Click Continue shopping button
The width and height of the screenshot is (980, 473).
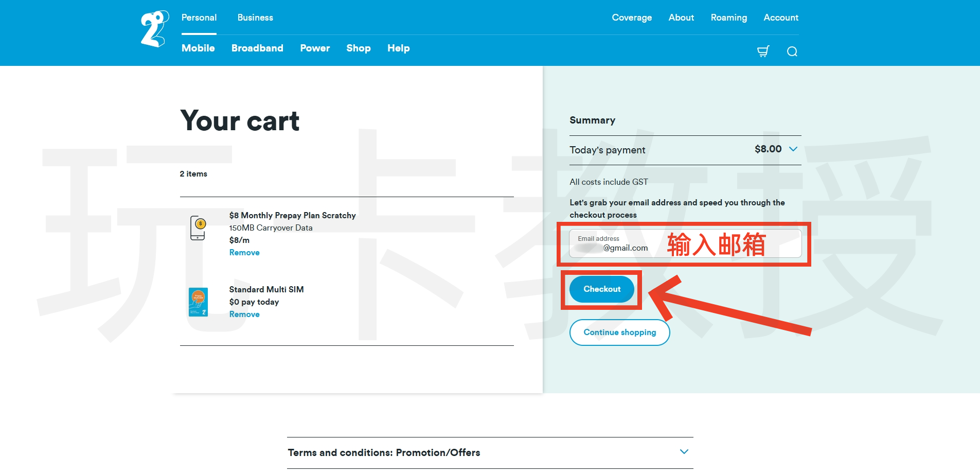pos(620,332)
